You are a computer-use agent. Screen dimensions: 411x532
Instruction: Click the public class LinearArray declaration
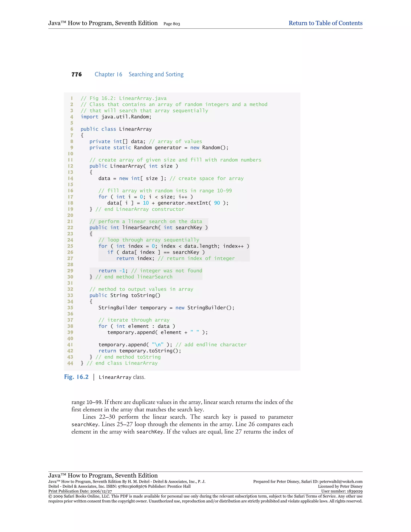coord(116,129)
